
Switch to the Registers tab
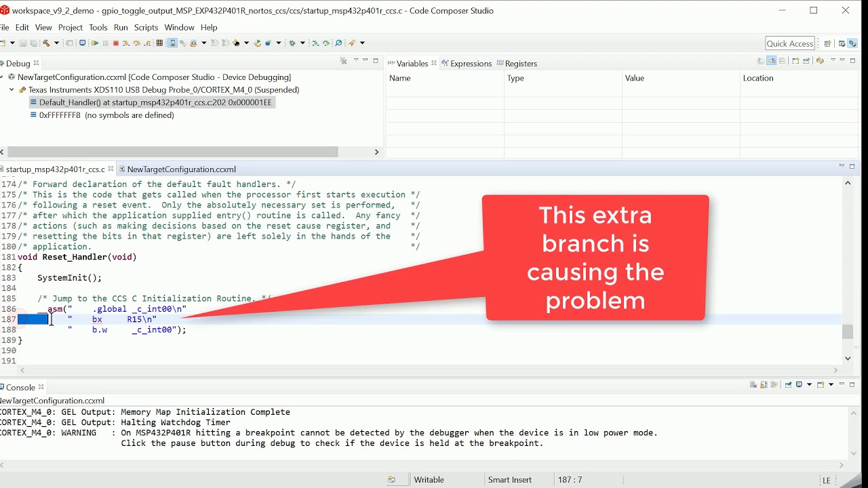pyautogui.click(x=517, y=63)
